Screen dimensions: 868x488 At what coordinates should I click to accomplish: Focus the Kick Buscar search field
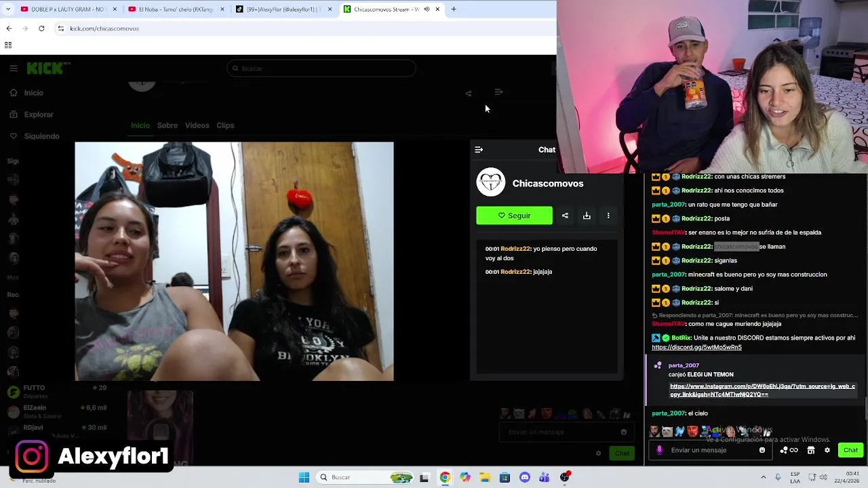click(x=321, y=68)
